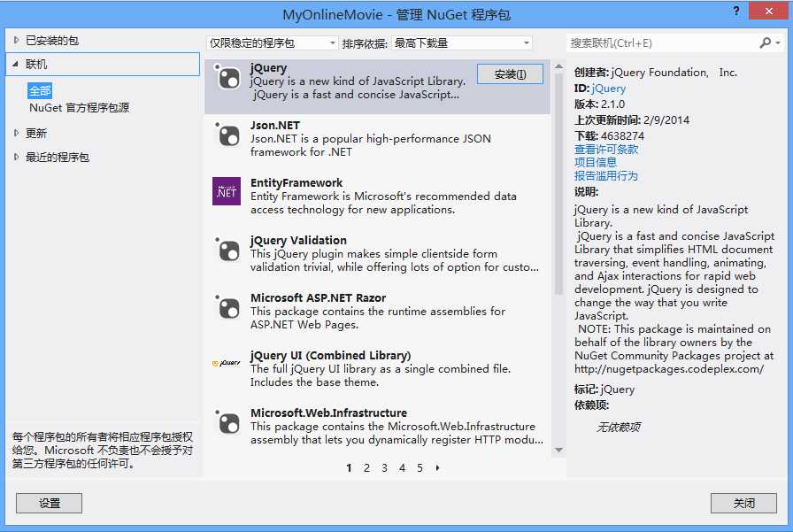Open the jQuery ID link
This screenshot has width=793, height=532.
[608, 89]
